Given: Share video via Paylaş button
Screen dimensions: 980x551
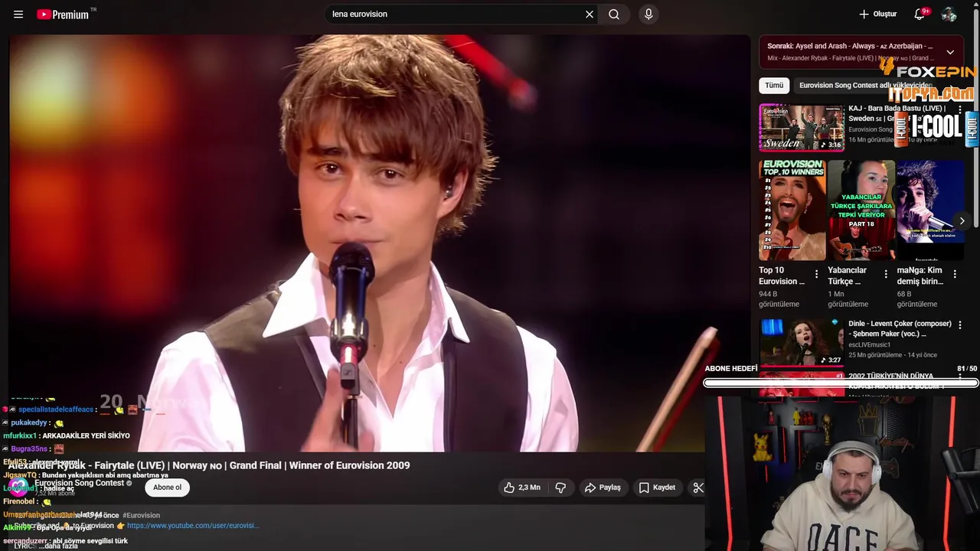Looking at the screenshot, I should pyautogui.click(x=603, y=487).
